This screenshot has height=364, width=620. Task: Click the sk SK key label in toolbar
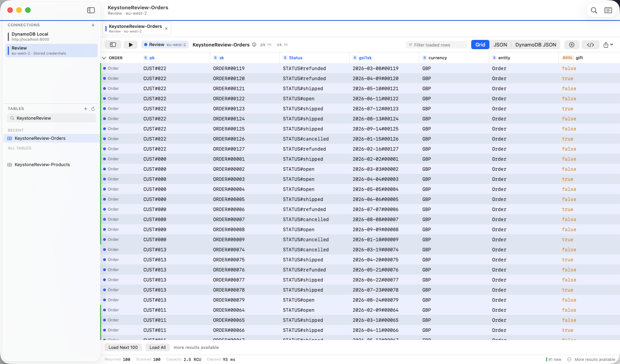tap(282, 45)
